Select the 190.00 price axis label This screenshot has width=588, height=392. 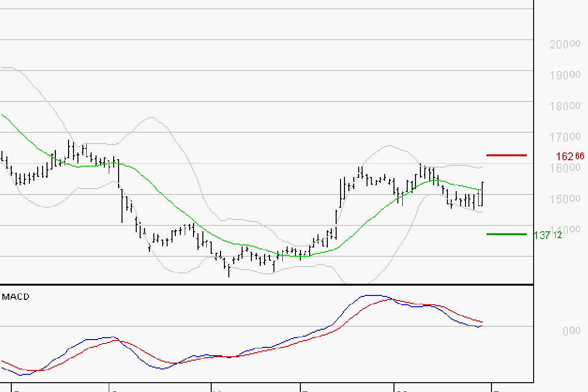(x=564, y=75)
